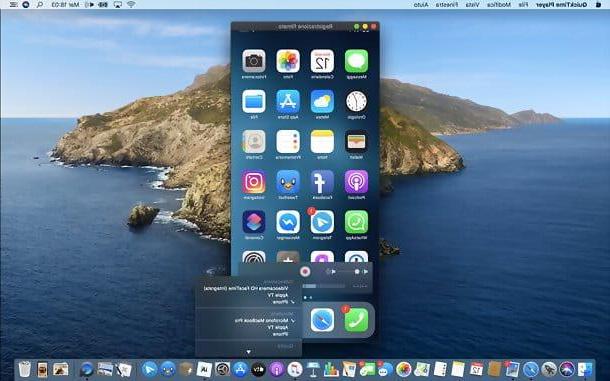This screenshot has width=610, height=381.
Task: Open Messaggi app on the iPhone screen
Action: pyautogui.click(x=356, y=61)
